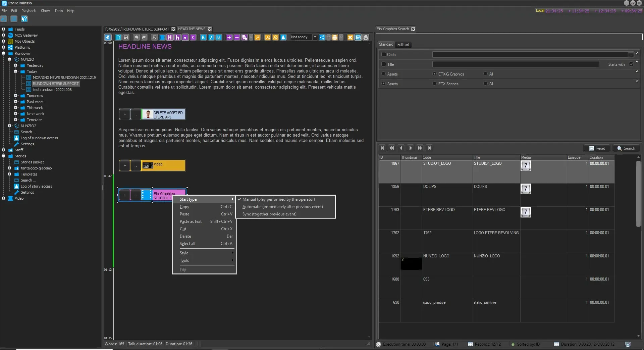Click the undo arrow toolbar icon

(x=136, y=37)
